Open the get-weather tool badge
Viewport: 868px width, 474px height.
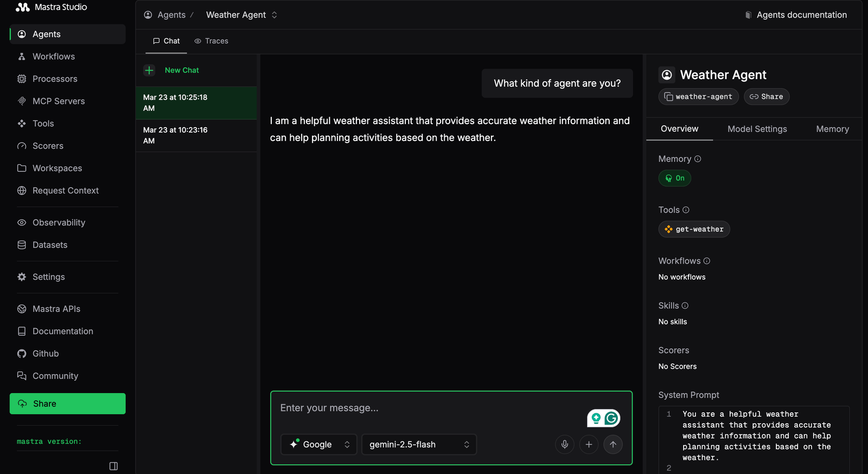coord(694,229)
